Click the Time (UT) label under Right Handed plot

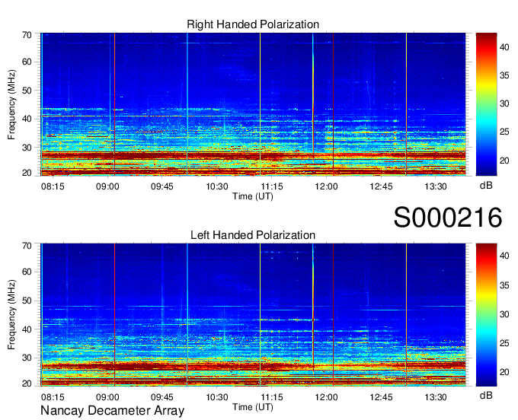[253, 196]
